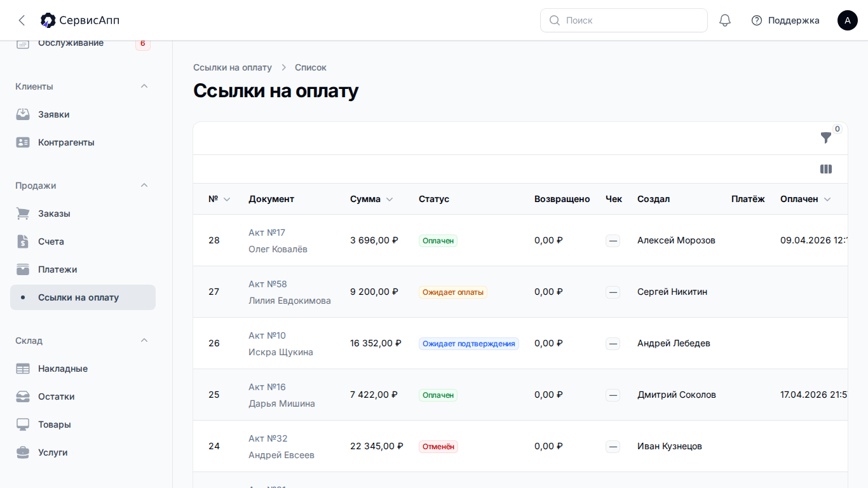Click the Чек dash badge in row 24
This screenshot has height=488, width=868.
click(x=613, y=447)
